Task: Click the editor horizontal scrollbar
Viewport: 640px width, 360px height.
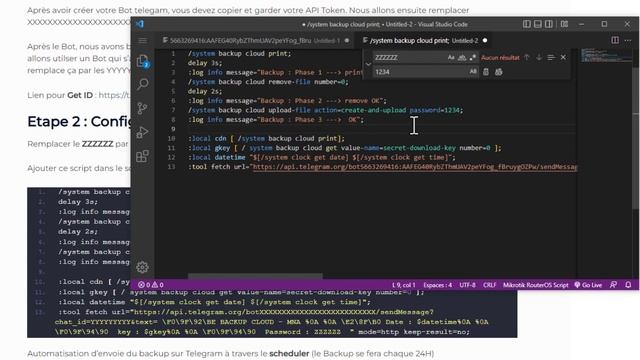Action: (x=255, y=276)
